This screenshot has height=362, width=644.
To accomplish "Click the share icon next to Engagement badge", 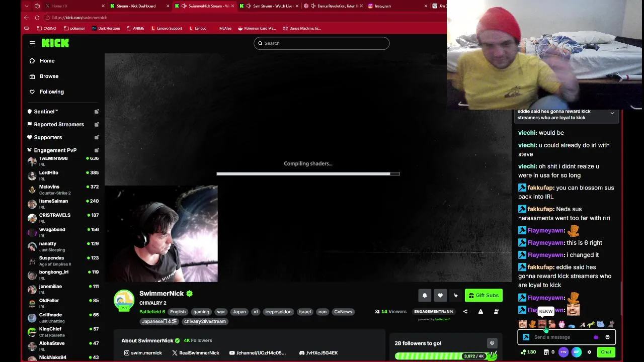I will coord(465,312).
